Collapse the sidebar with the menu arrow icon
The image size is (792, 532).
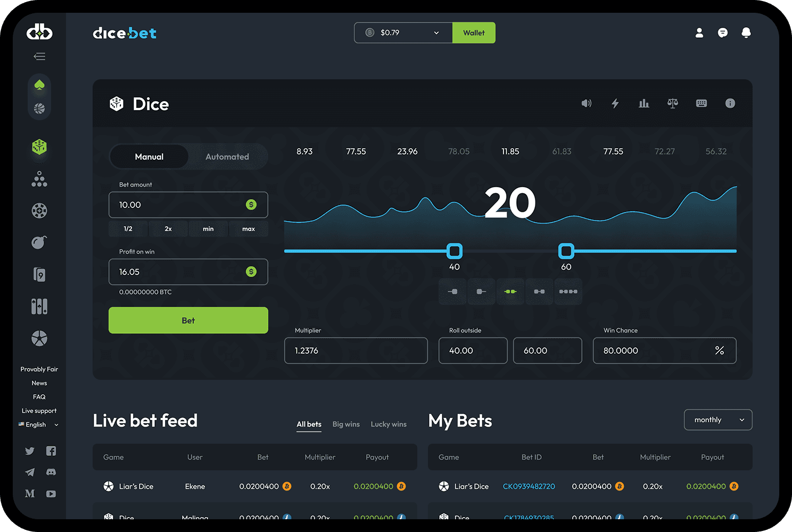pos(39,56)
